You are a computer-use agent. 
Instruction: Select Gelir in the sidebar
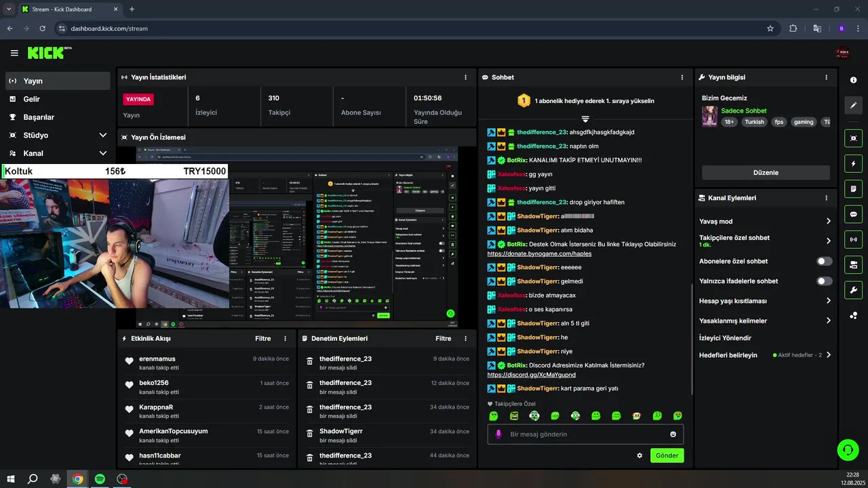click(57, 99)
